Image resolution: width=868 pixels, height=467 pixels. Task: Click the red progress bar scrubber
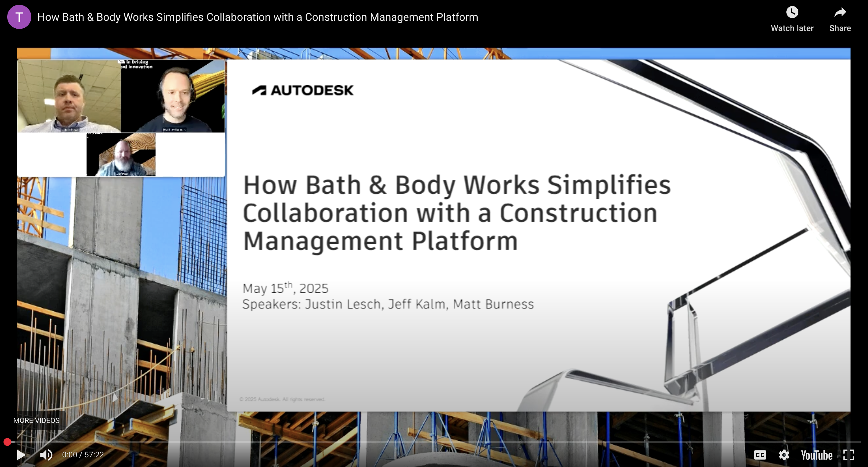[8, 442]
